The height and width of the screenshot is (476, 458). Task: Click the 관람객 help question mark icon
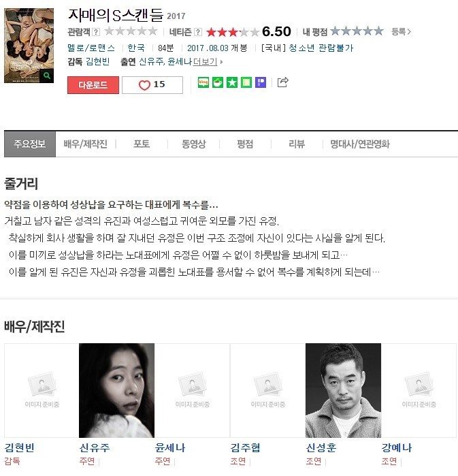(x=96, y=32)
